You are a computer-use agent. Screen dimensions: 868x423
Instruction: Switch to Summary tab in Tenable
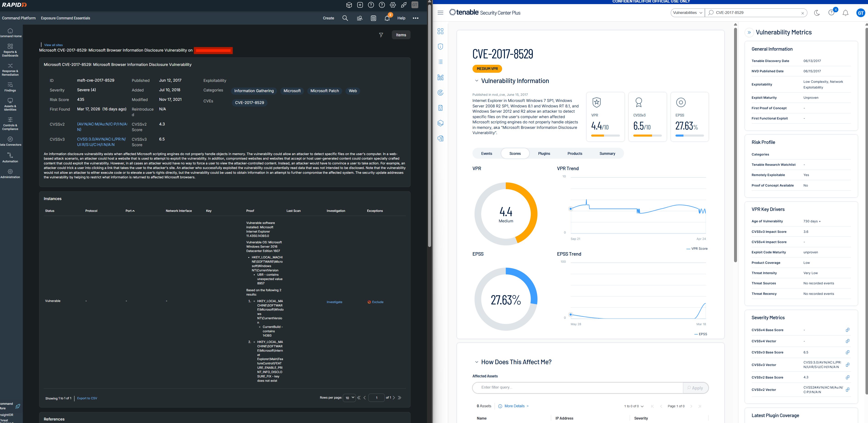point(607,153)
